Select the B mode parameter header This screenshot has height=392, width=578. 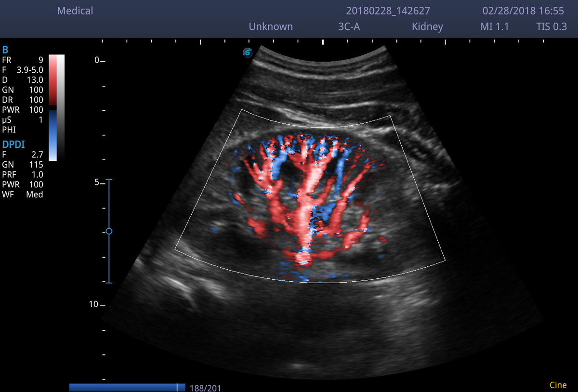[x=5, y=50]
